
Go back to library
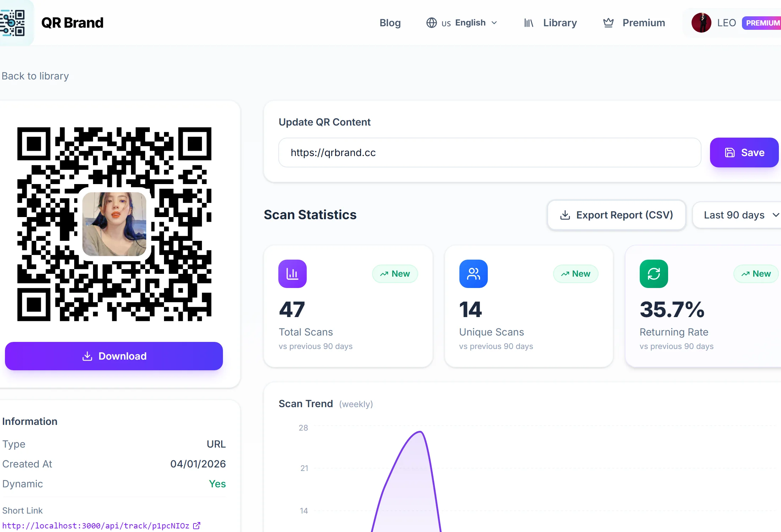pyautogui.click(x=35, y=76)
